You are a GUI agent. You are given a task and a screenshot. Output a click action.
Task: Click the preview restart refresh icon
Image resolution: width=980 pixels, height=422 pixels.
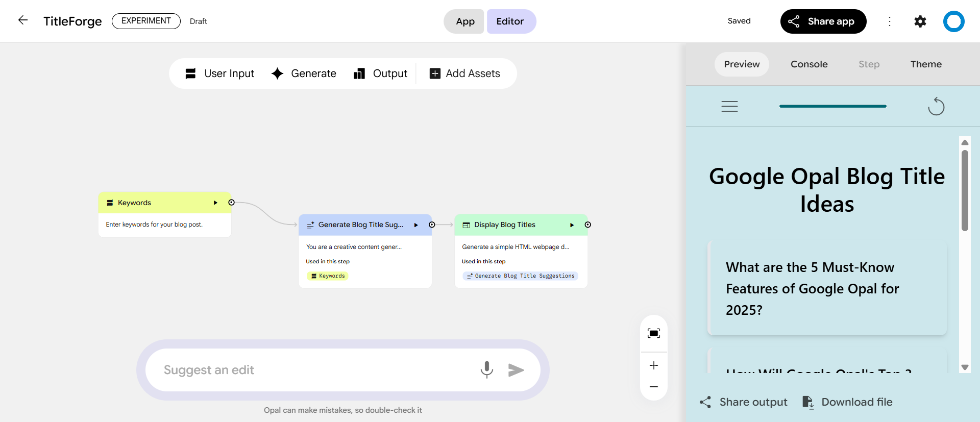(936, 106)
